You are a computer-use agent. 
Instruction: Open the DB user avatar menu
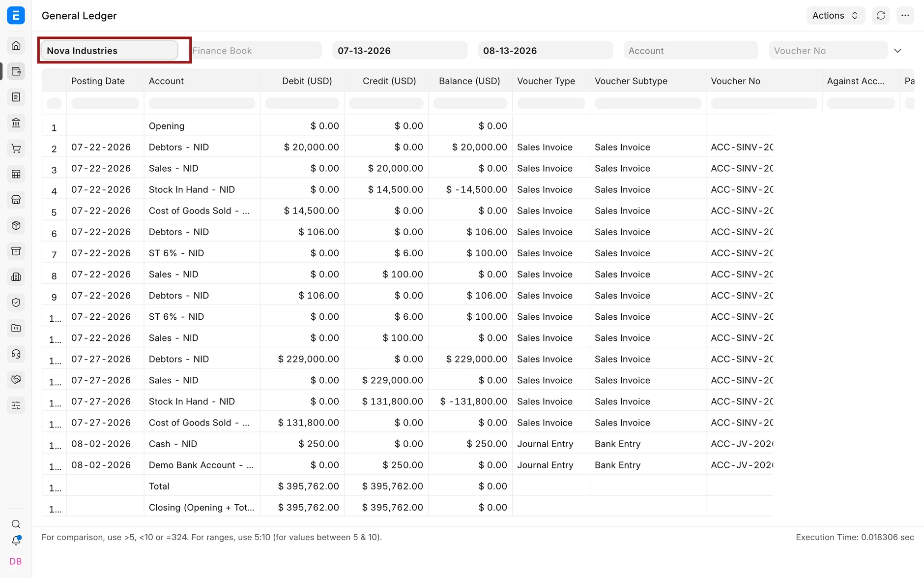coord(16,561)
